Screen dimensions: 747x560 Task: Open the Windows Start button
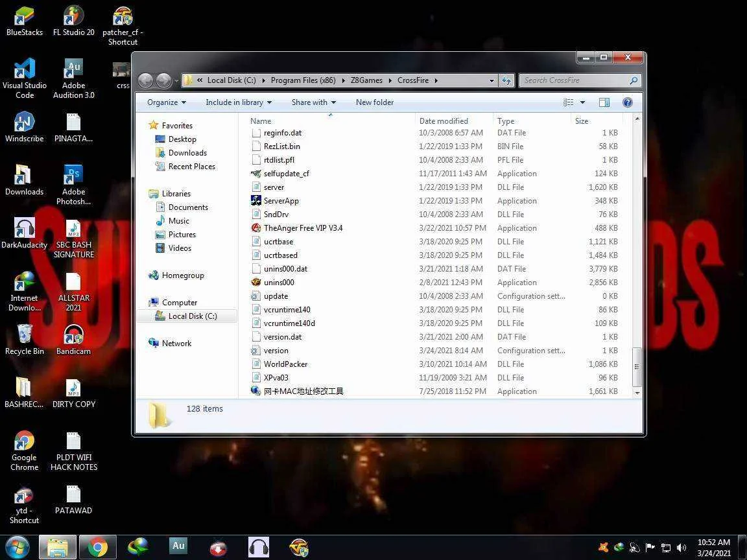coord(17,548)
